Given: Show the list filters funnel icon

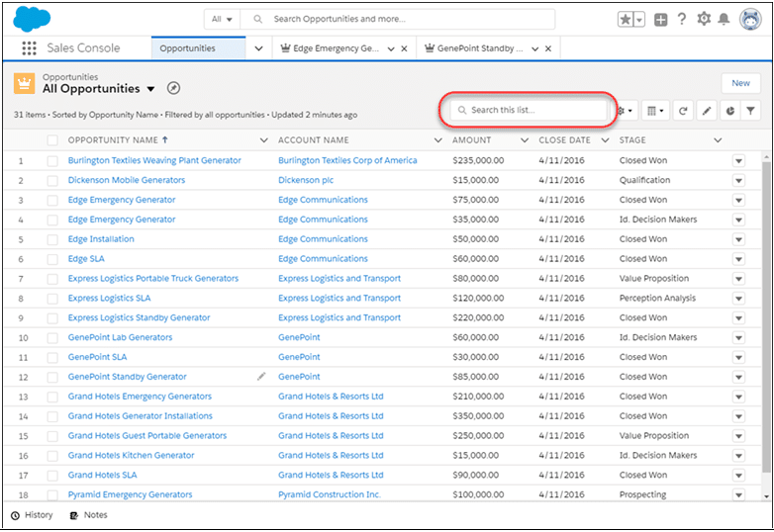Looking at the screenshot, I should 750,112.
